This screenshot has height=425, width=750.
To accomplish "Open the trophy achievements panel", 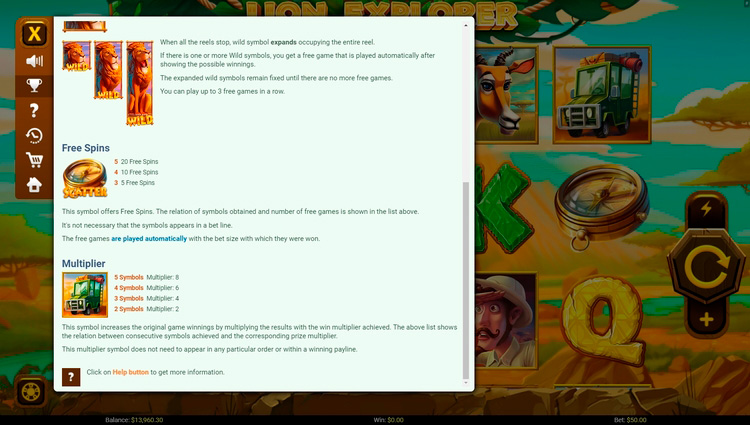I will point(34,86).
